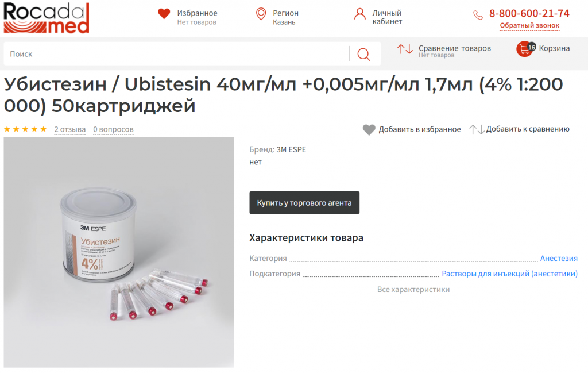Viewport: 588px width, 373px height.
Task: Click the five-star rating
Action: pyautogui.click(x=25, y=129)
